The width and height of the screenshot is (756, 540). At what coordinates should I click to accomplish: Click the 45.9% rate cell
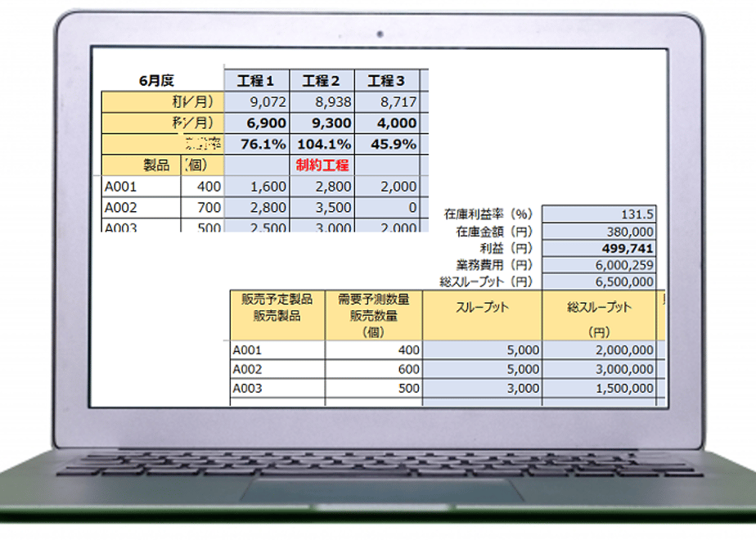pos(387,144)
